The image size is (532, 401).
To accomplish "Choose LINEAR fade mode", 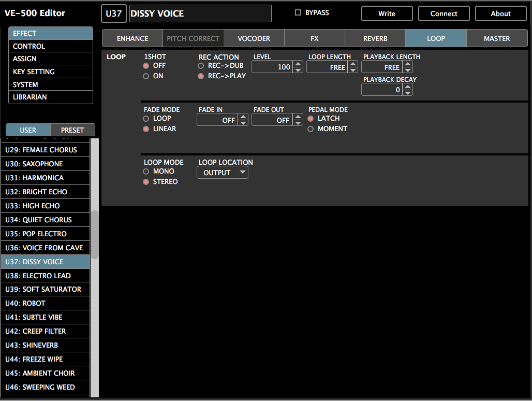I will 146,129.
